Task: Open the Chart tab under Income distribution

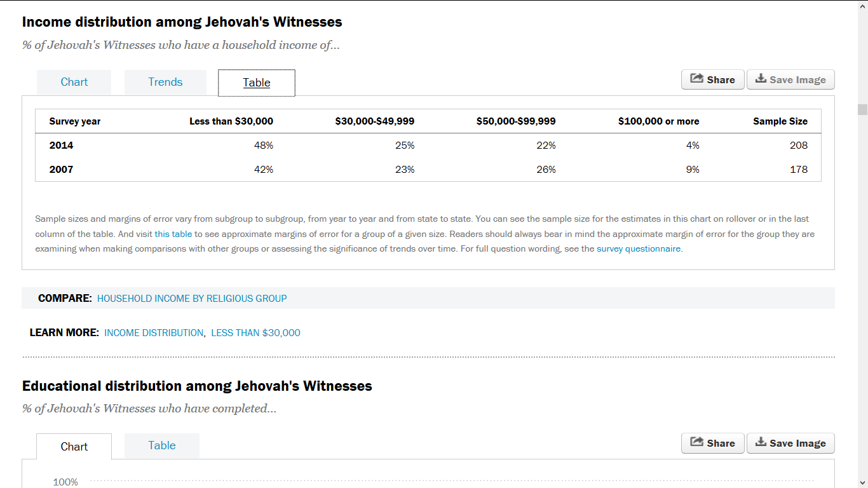Action: click(74, 82)
